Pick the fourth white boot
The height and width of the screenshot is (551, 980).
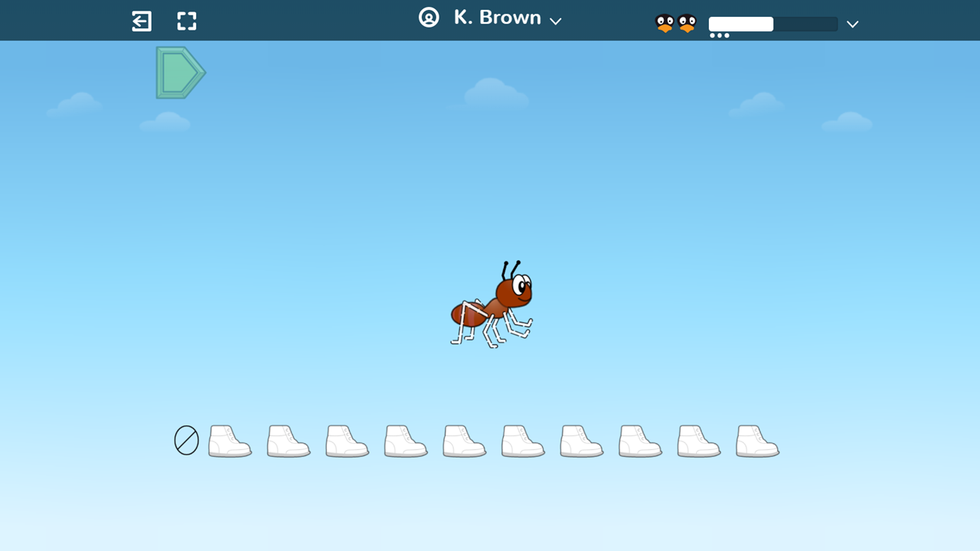[x=405, y=442]
